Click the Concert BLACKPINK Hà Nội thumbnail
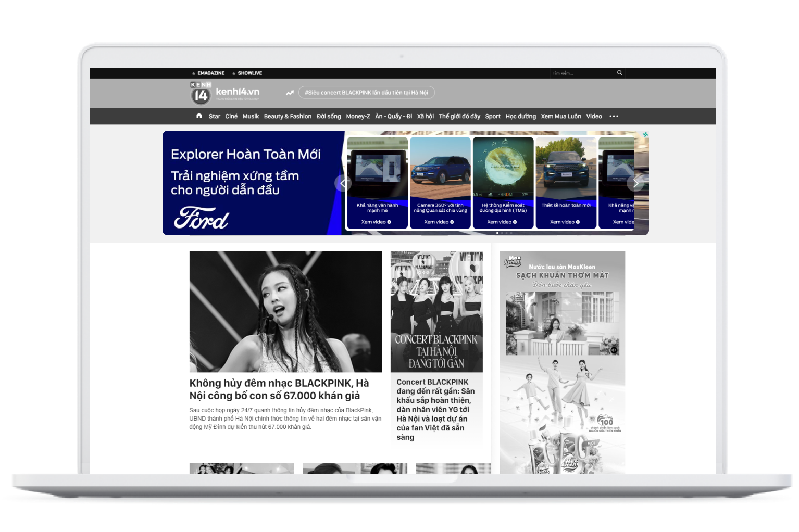The width and height of the screenshot is (799, 532). click(436, 311)
